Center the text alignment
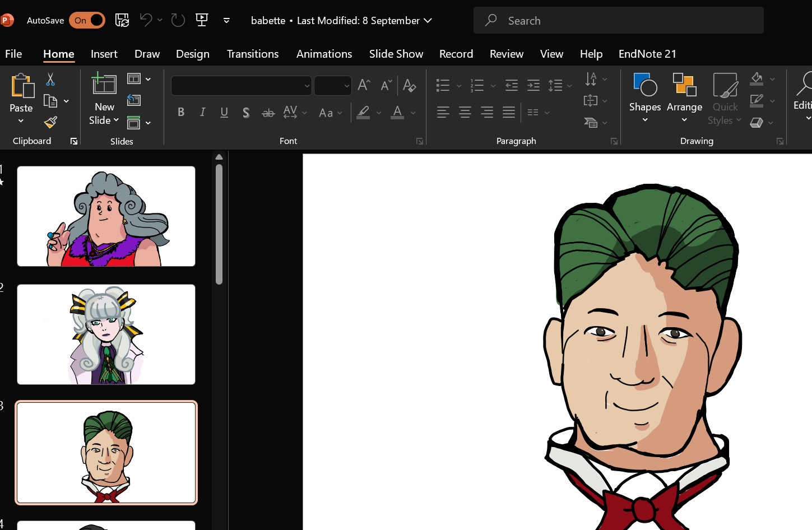 click(x=465, y=112)
